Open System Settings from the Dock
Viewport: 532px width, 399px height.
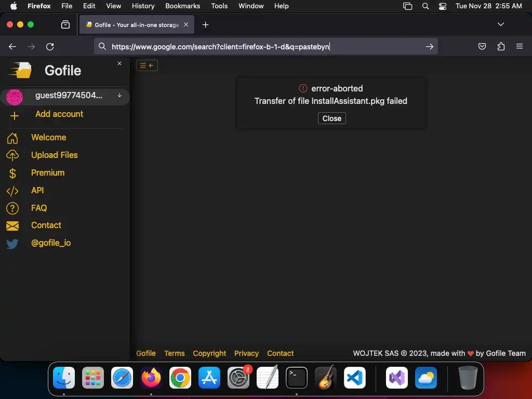click(x=238, y=378)
